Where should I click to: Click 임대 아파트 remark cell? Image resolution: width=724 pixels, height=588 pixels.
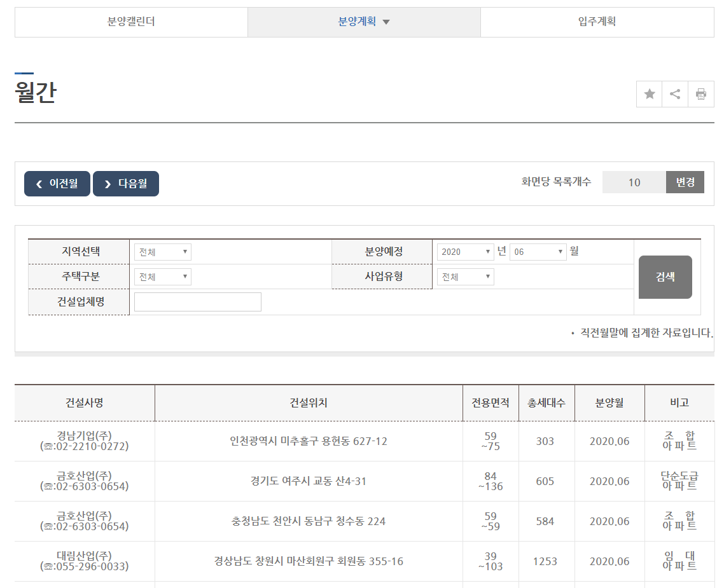(679, 561)
